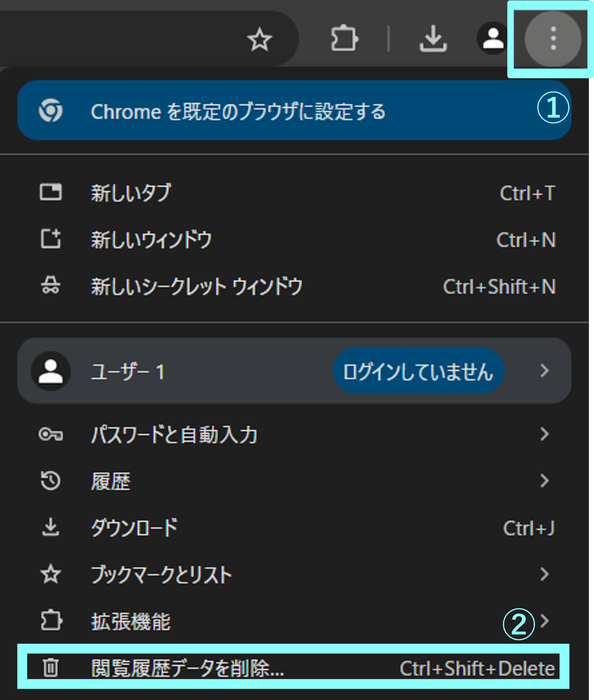The width and height of the screenshot is (594, 700).
Task: Click the Chrome logo in the blue banner
Action: click(51, 110)
